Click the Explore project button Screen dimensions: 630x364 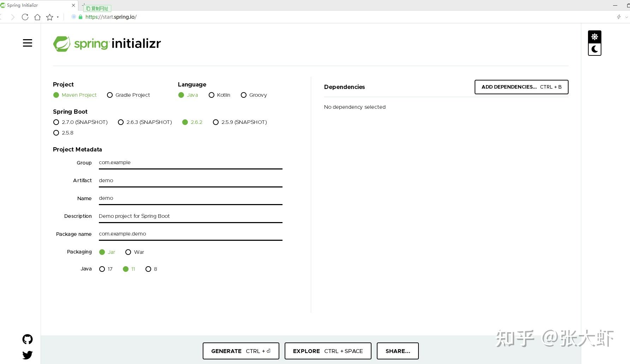tap(328, 351)
